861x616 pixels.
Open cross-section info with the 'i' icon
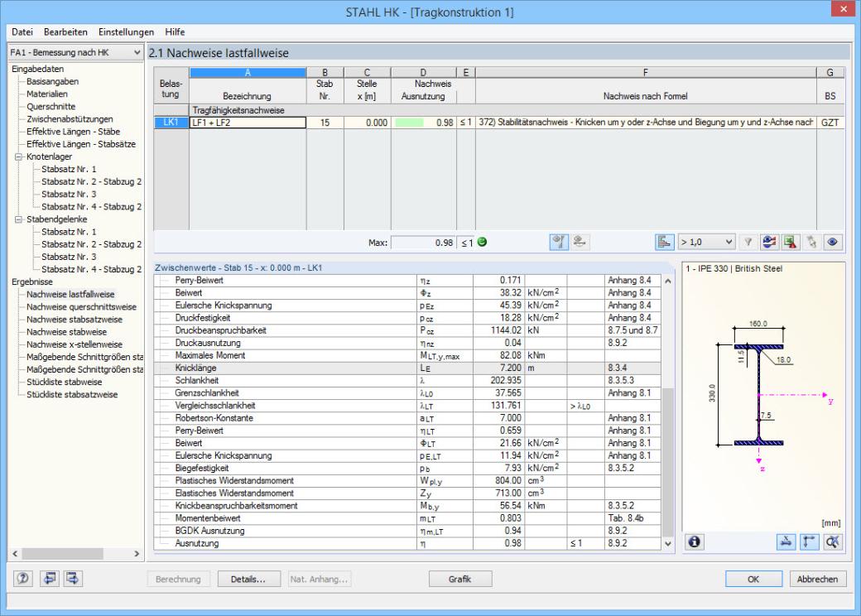[x=694, y=542]
